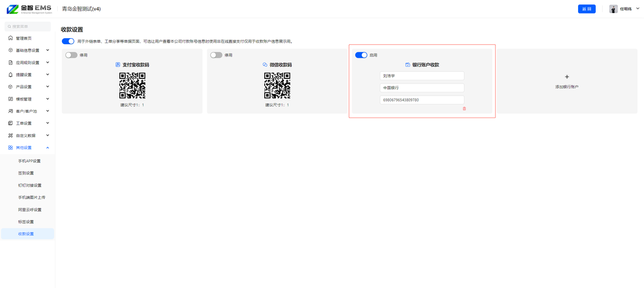Click the 基础信息设置 cube icon

tap(11, 50)
